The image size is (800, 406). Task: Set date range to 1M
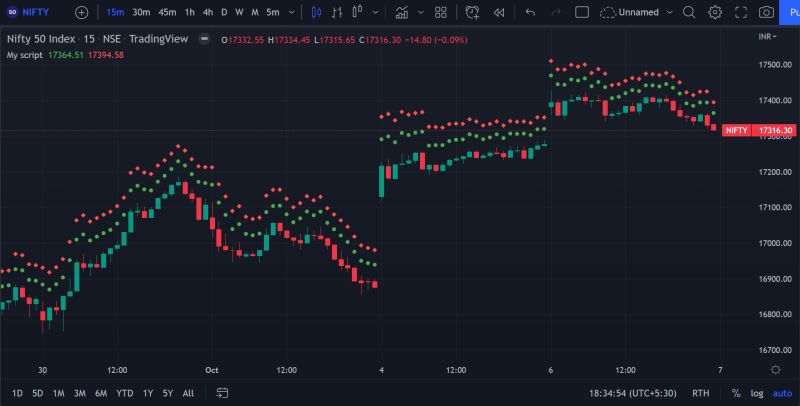pyautogui.click(x=59, y=393)
